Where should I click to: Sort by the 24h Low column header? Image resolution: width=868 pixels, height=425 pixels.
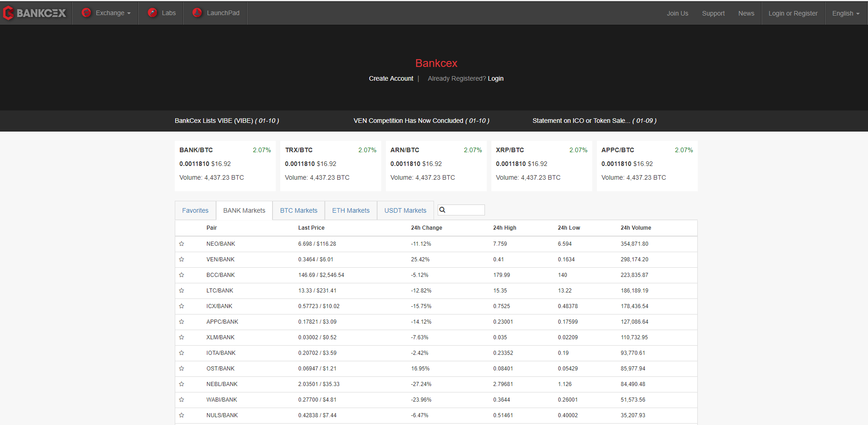[569, 228]
